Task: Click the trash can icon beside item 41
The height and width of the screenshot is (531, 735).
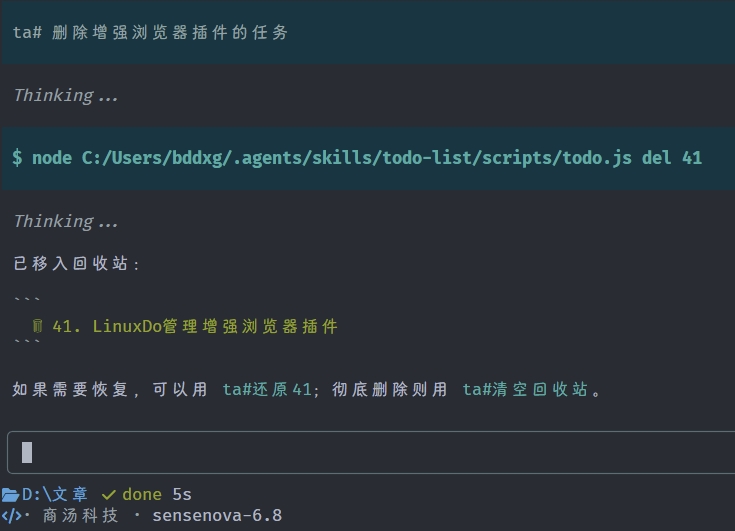Action: pyautogui.click(x=37, y=326)
